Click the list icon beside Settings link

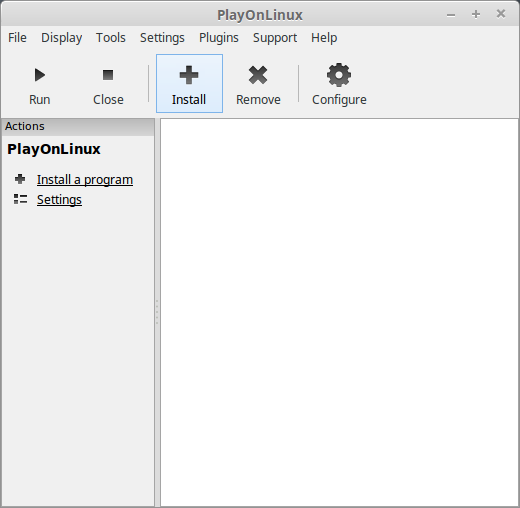20,199
